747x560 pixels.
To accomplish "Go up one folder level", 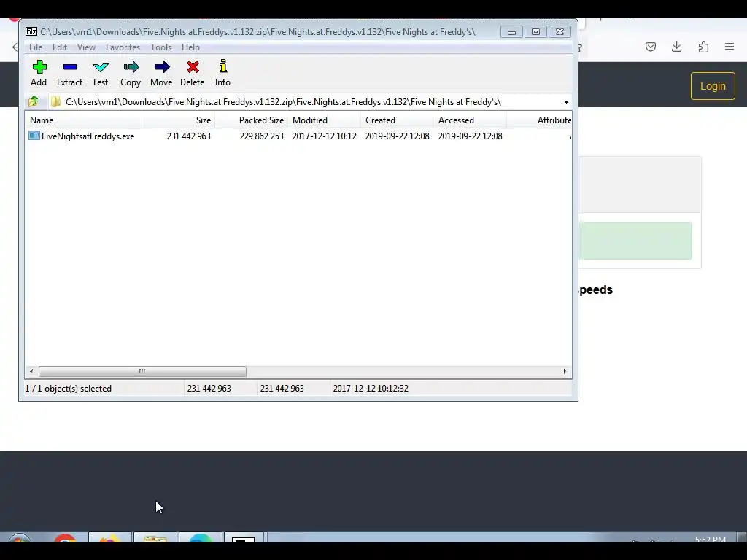I will [34, 101].
